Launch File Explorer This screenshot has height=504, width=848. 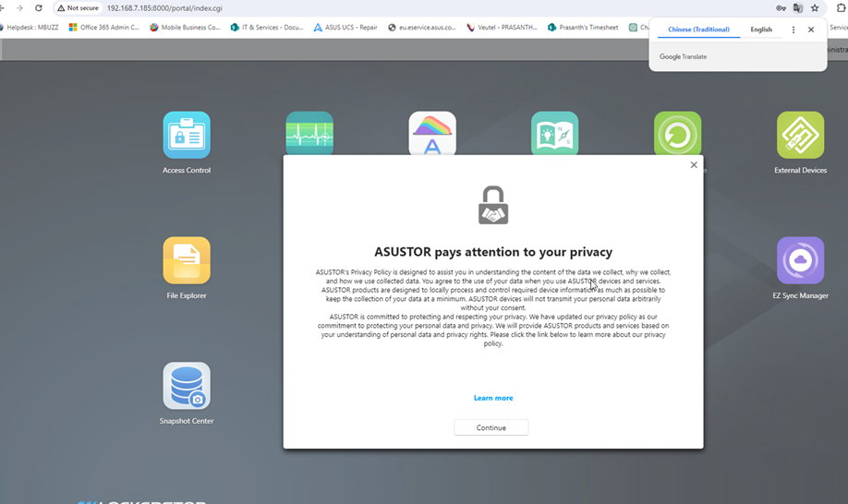(187, 260)
